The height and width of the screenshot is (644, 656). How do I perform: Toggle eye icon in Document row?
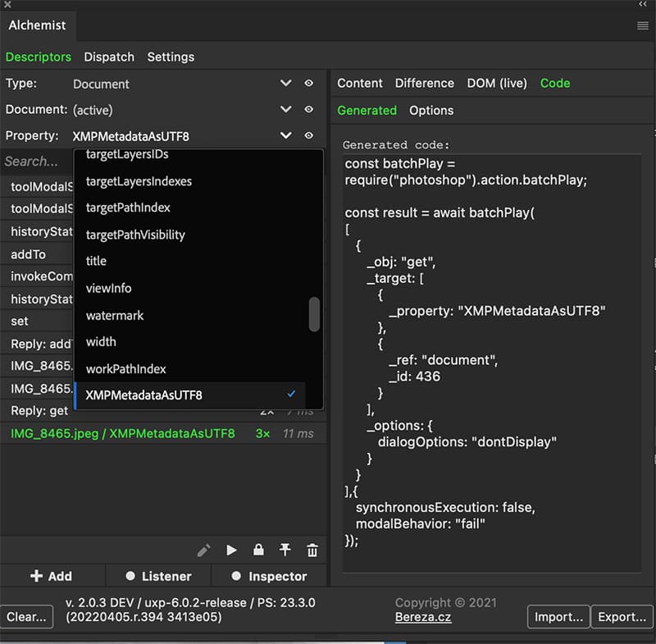[x=309, y=110]
